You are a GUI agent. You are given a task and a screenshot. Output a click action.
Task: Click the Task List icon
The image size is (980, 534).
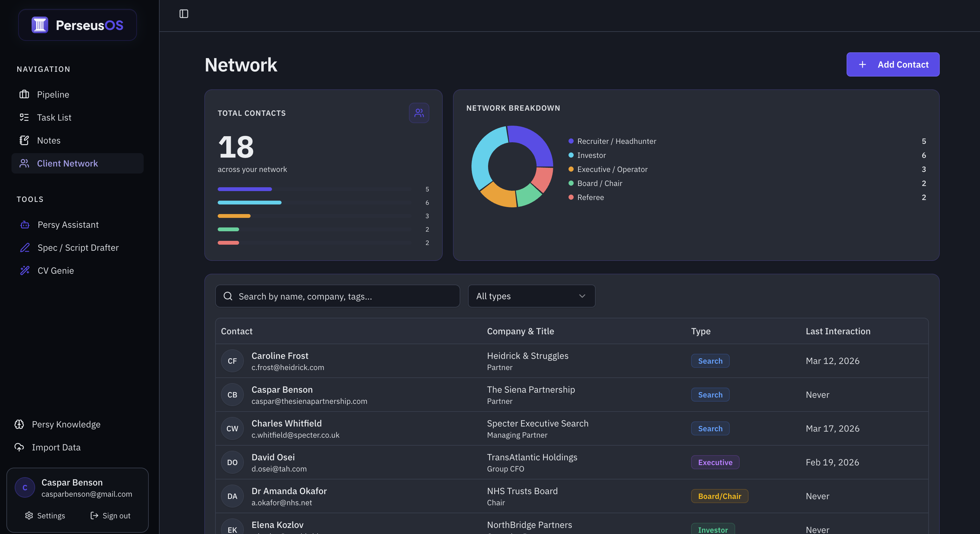24,117
